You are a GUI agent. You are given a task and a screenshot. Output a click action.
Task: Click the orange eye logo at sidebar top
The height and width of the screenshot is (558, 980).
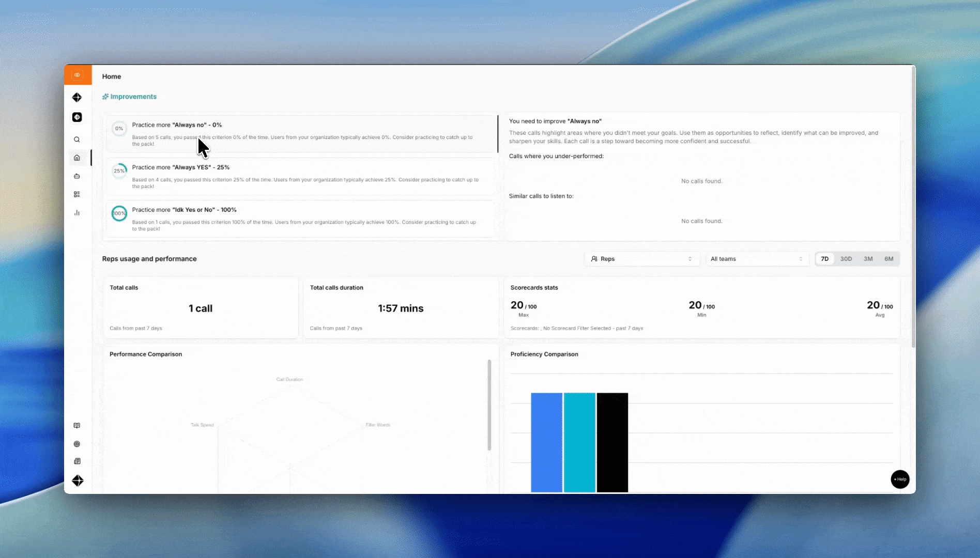point(77,75)
